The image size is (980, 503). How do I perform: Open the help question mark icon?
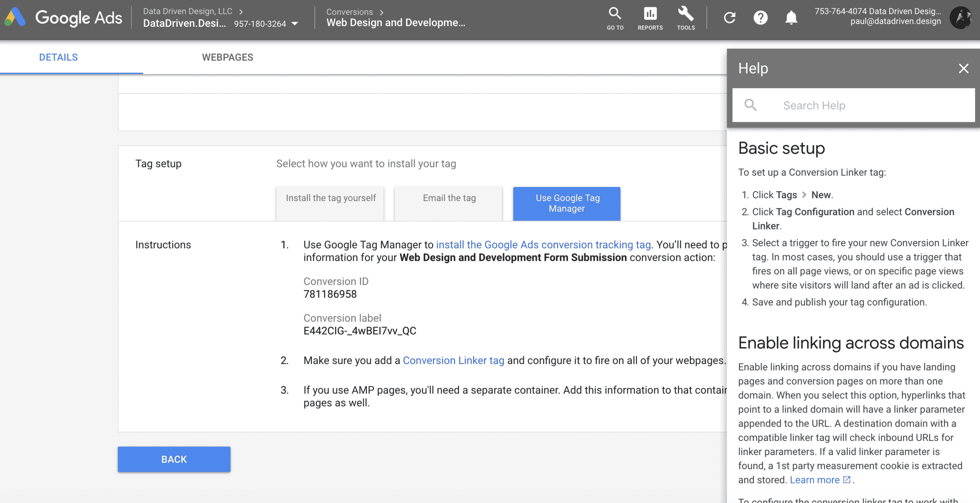click(760, 18)
